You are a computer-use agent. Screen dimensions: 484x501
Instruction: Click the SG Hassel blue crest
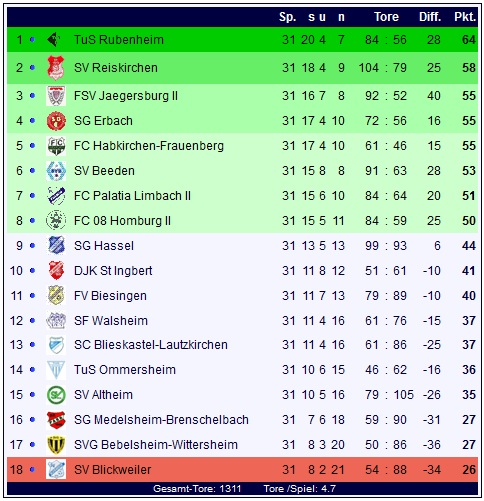pyautogui.click(x=56, y=246)
